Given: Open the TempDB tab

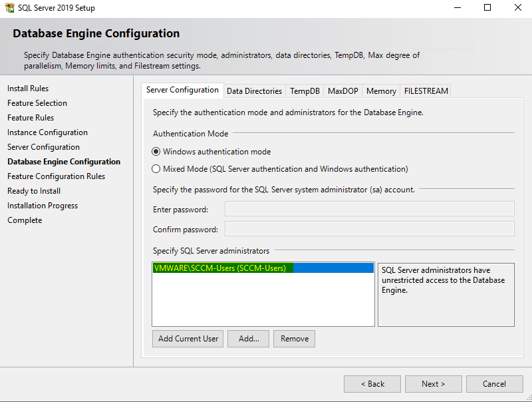Looking at the screenshot, I should coord(305,91).
